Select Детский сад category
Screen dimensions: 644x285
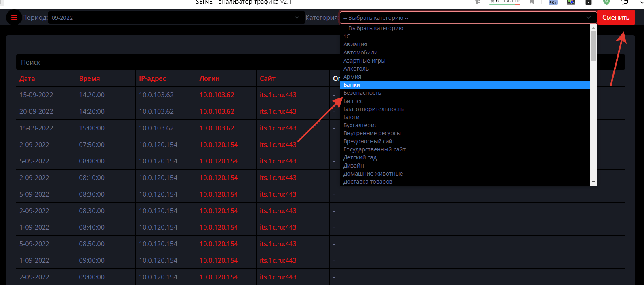coord(465,157)
